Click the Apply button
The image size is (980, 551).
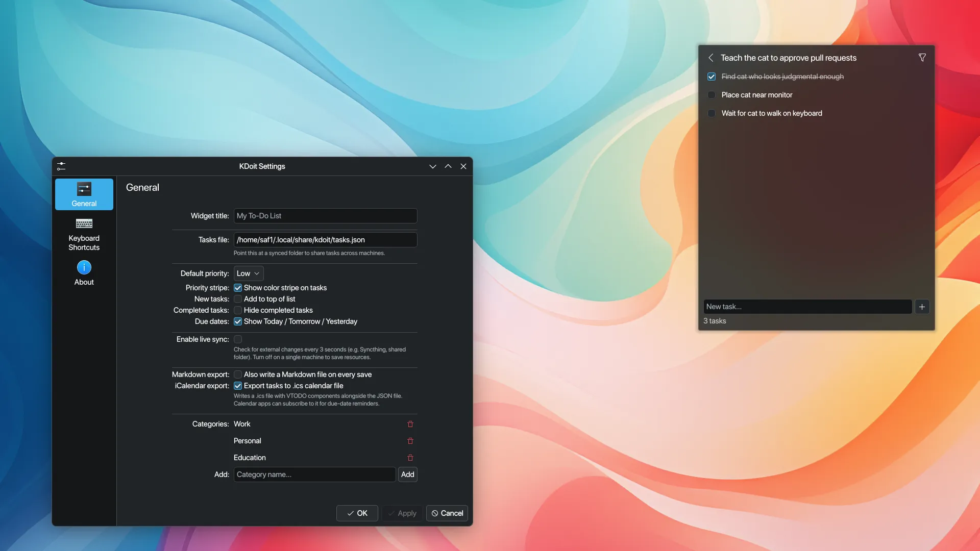[402, 513]
